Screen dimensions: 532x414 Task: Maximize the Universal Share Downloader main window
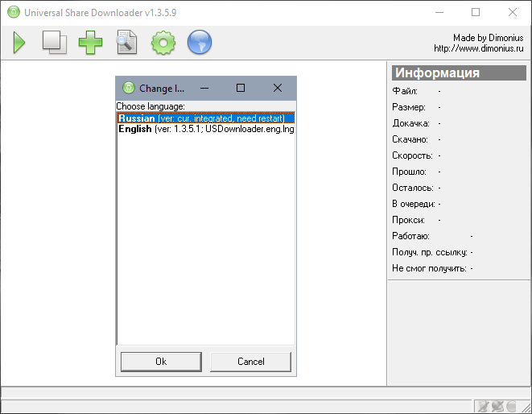pos(476,12)
